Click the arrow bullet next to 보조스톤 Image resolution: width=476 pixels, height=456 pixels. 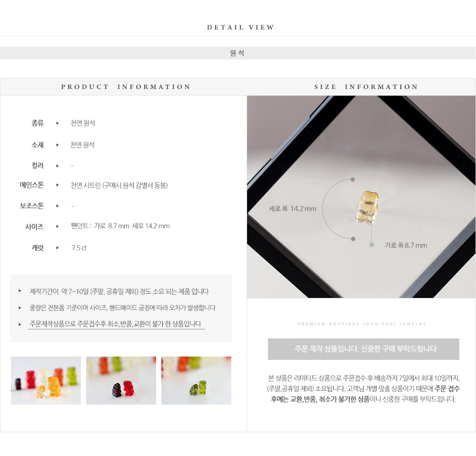58,206
